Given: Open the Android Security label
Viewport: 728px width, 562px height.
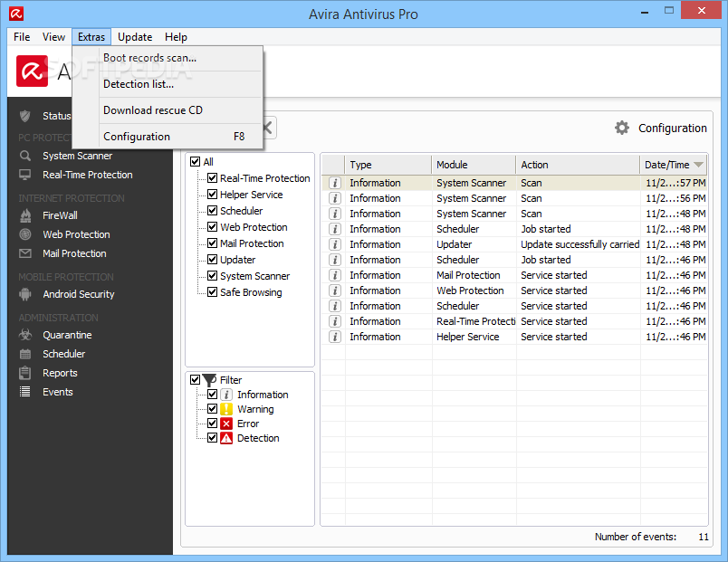Looking at the screenshot, I should (79, 294).
